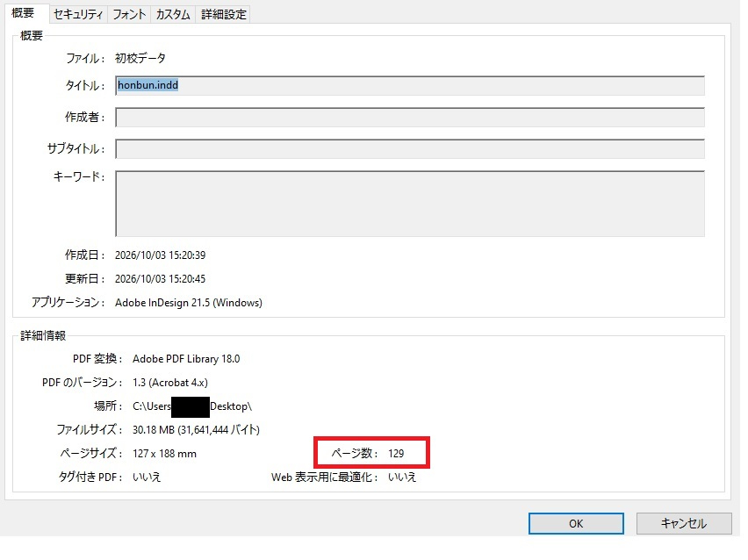The width and height of the screenshot is (748, 560).
Task: Confirm with the OK button
Action: (576, 524)
